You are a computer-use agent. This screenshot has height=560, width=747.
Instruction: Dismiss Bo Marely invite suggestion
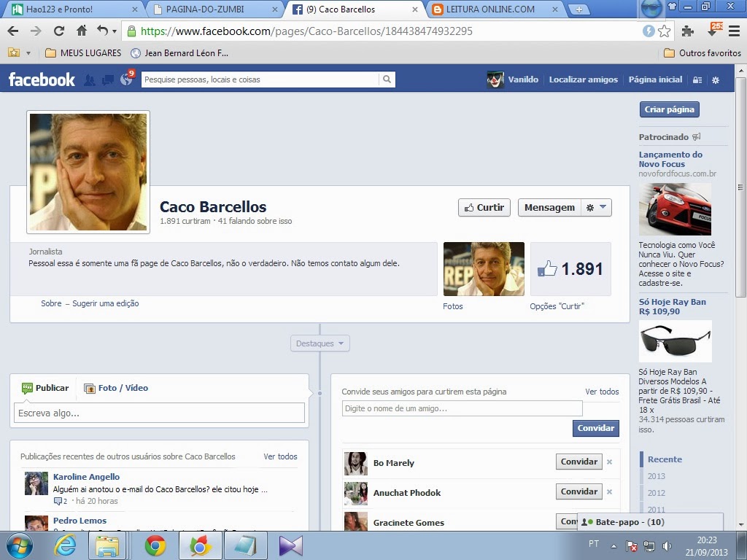609,462
